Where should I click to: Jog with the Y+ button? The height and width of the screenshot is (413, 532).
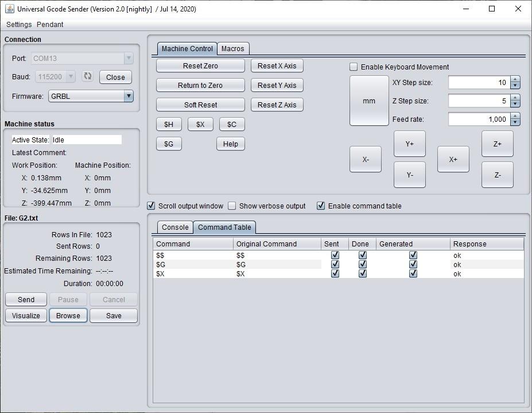(x=410, y=144)
